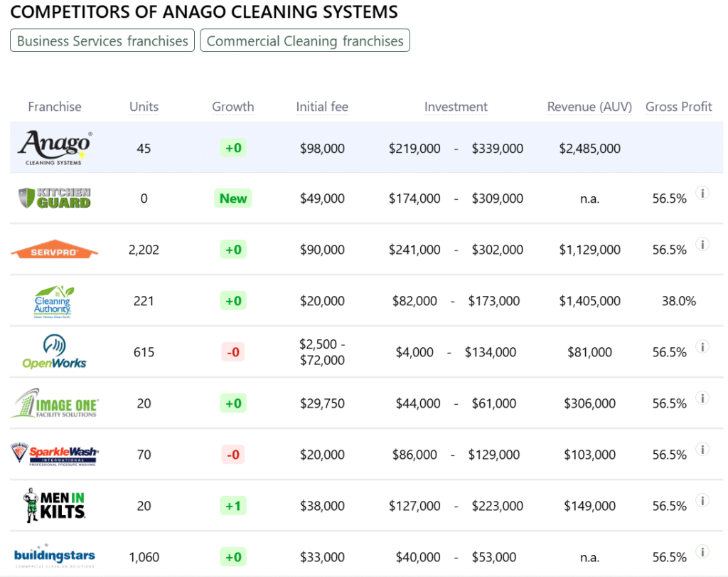Select the $149,000 revenue cell

pos(589,506)
